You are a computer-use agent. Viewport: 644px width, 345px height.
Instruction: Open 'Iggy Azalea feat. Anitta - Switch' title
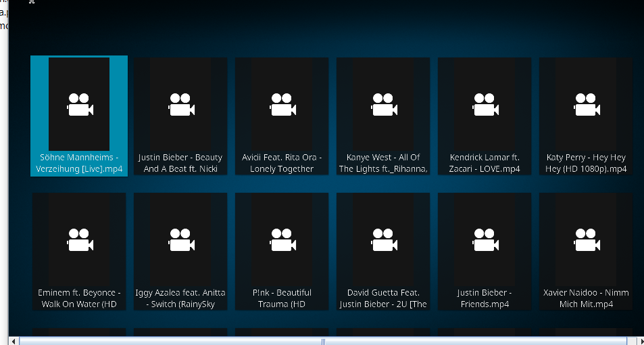(x=180, y=298)
